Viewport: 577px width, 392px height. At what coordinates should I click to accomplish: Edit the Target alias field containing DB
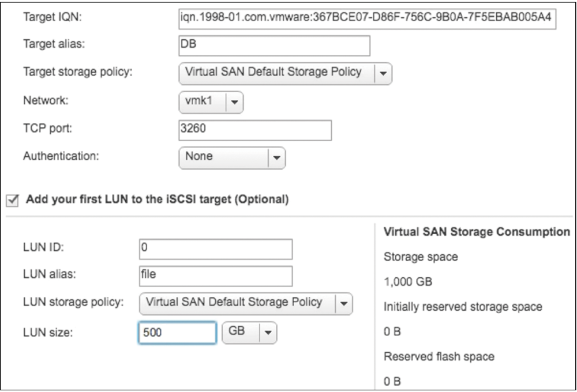tap(274, 46)
